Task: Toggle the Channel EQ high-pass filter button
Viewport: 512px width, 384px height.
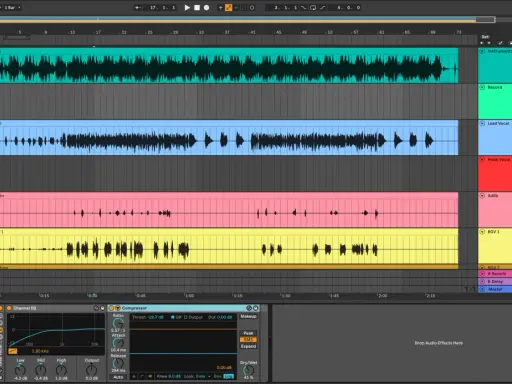Action: click(x=13, y=351)
